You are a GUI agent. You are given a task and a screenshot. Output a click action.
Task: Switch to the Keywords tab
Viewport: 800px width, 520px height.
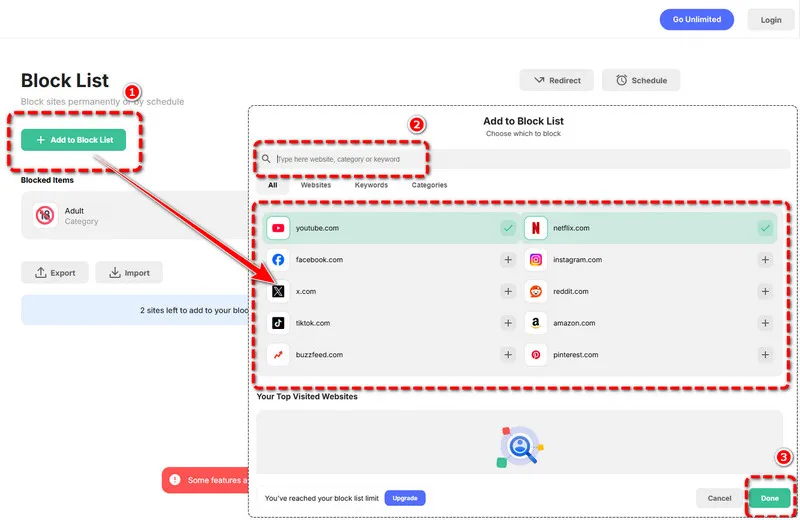(371, 185)
